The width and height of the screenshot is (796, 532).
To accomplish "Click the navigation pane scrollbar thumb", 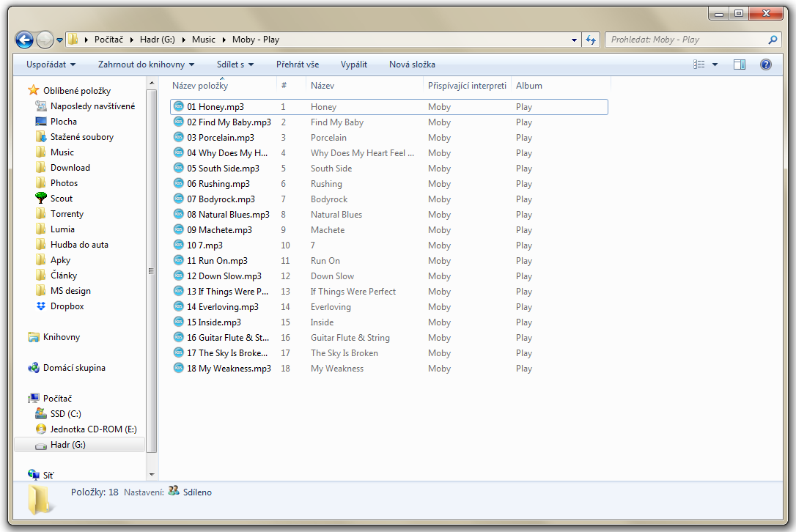I will (151, 270).
